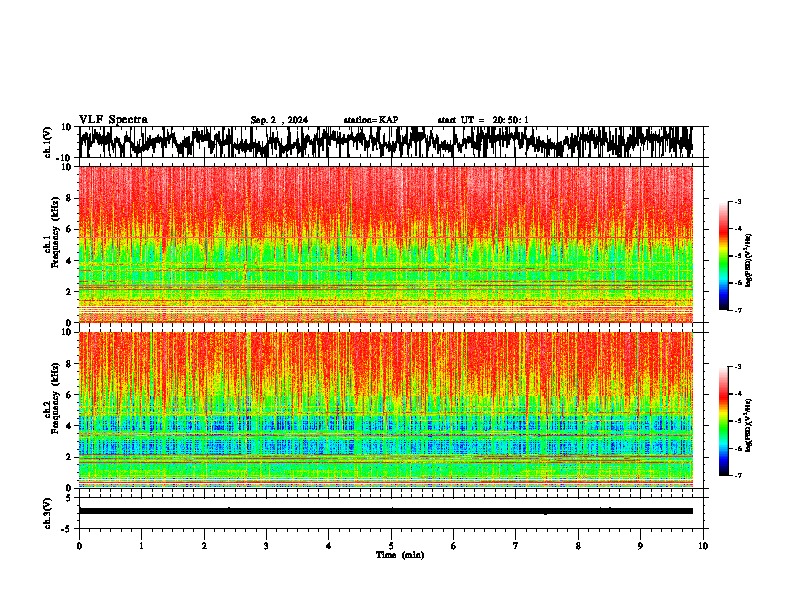Click time axis tick label "7"
Viewport: 792px width, 612px height.
click(516, 546)
